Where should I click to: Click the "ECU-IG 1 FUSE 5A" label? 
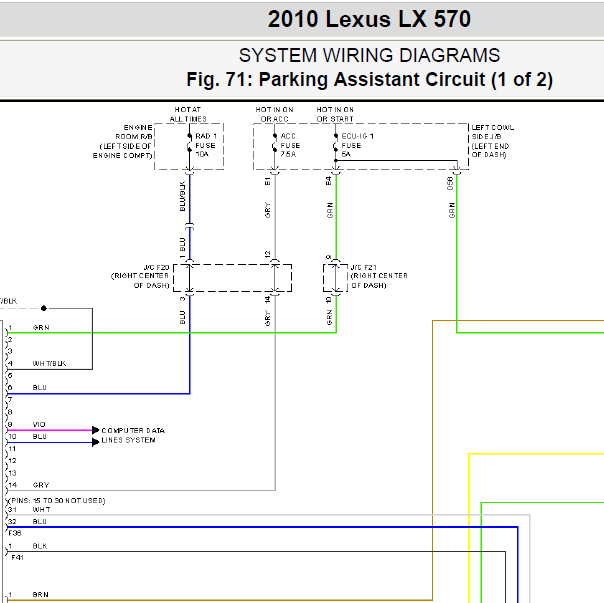[x=357, y=145]
